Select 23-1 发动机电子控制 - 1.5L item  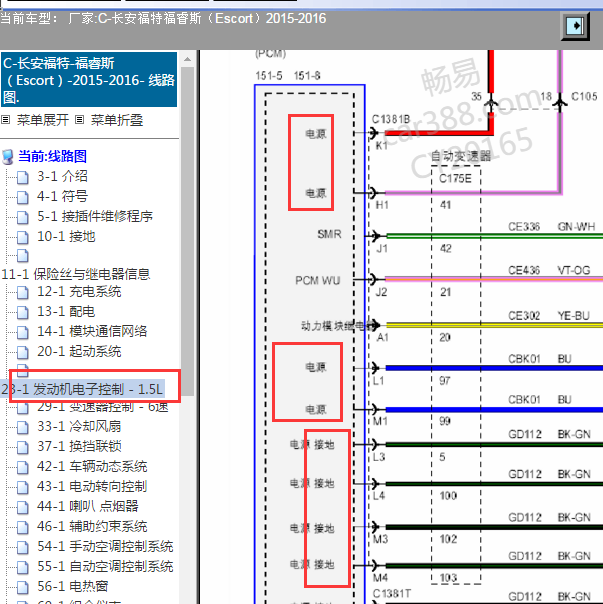click(x=82, y=389)
